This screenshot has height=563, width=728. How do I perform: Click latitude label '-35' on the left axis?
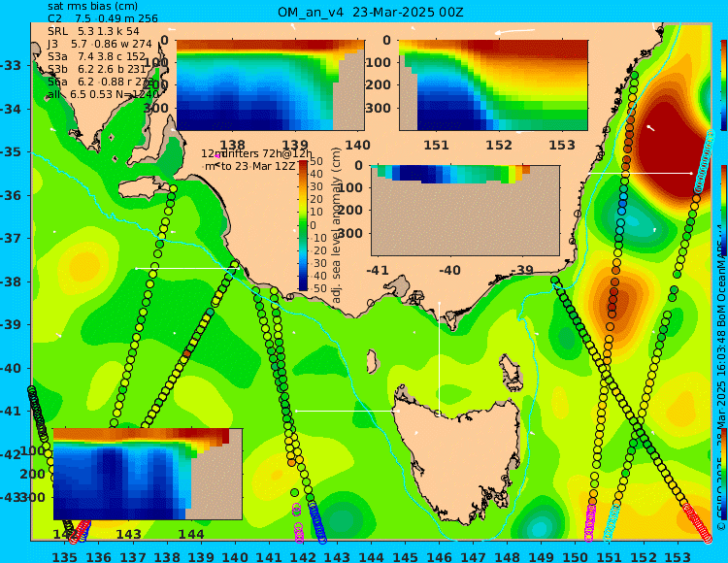coord(11,151)
